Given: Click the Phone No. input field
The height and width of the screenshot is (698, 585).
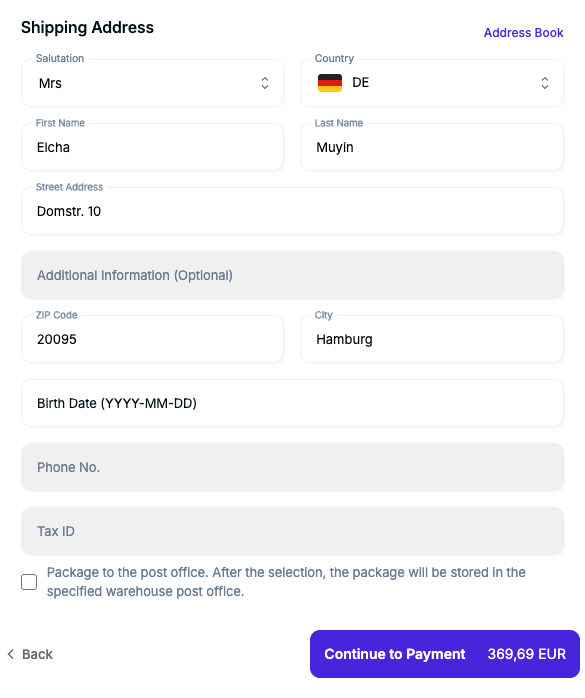Looking at the screenshot, I should click(x=292, y=467).
